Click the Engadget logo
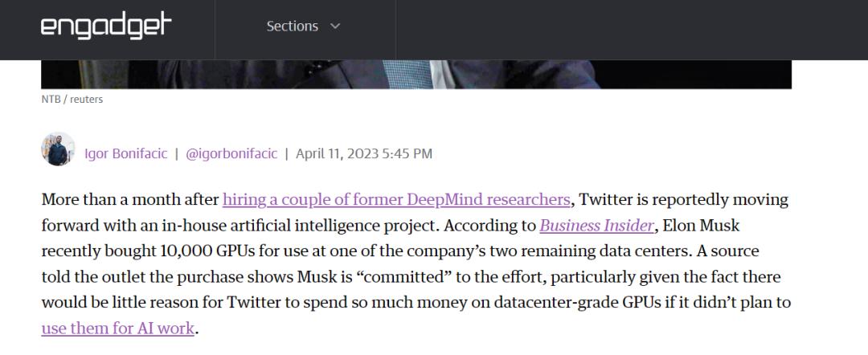The image size is (868, 355). tap(106, 27)
